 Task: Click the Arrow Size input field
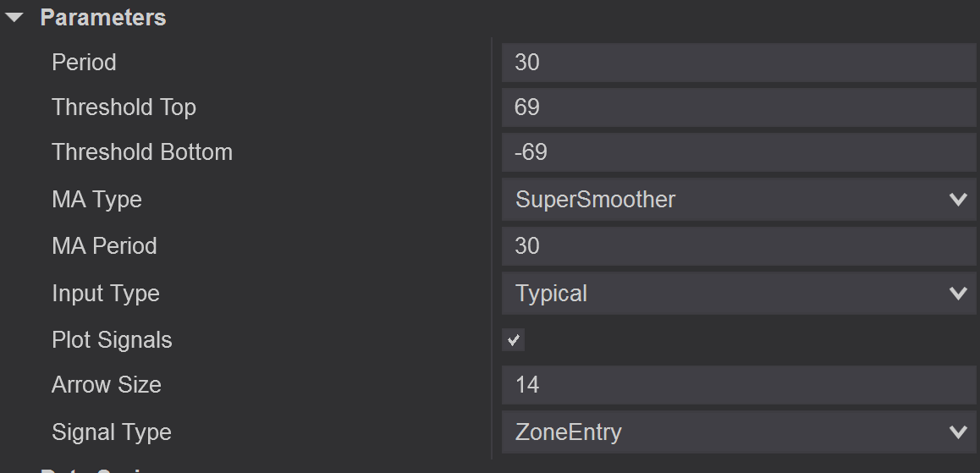point(738,385)
